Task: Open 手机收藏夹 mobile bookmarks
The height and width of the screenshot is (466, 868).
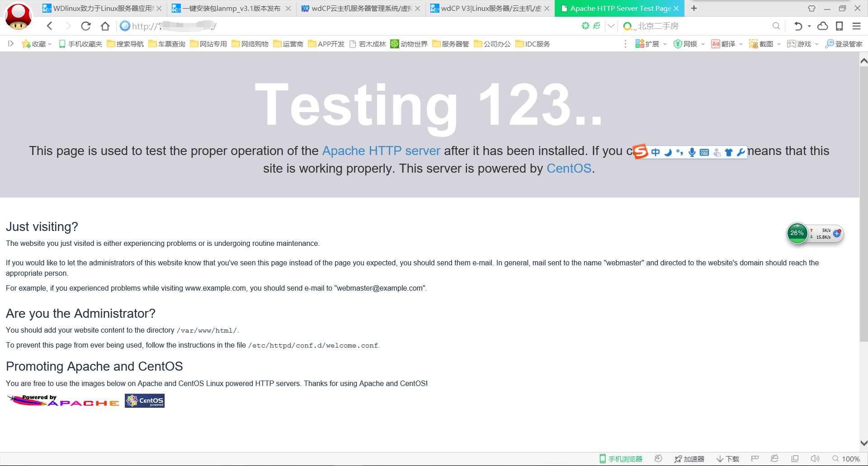Action: [x=80, y=44]
